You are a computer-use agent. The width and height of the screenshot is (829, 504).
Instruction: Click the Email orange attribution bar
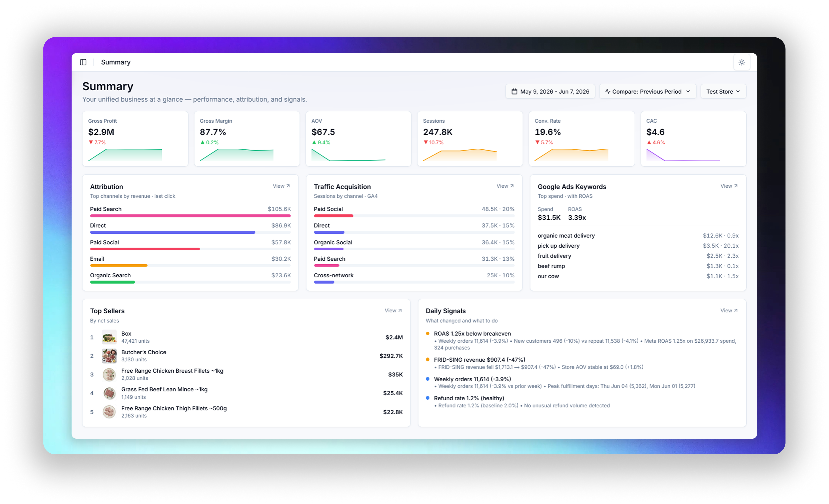118,266
